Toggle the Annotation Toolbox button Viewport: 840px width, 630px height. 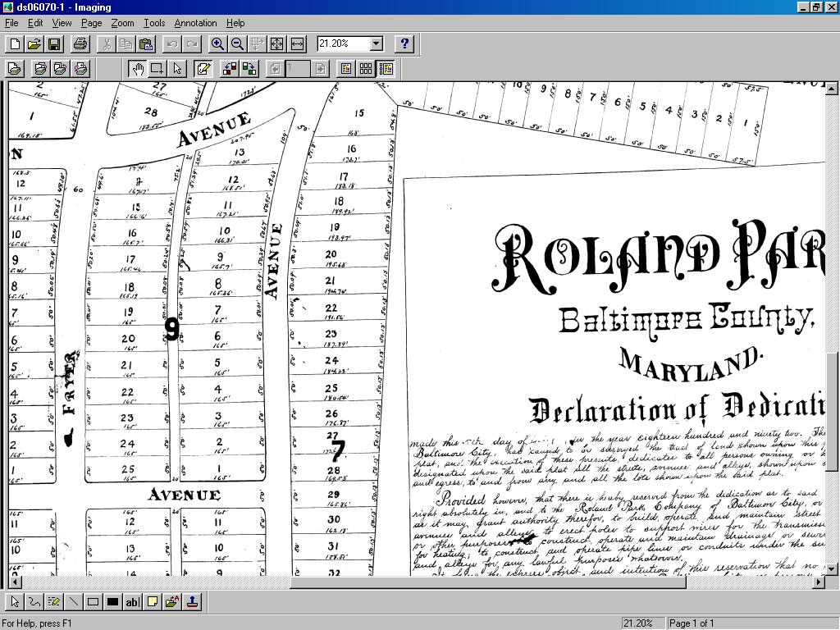coord(203,69)
